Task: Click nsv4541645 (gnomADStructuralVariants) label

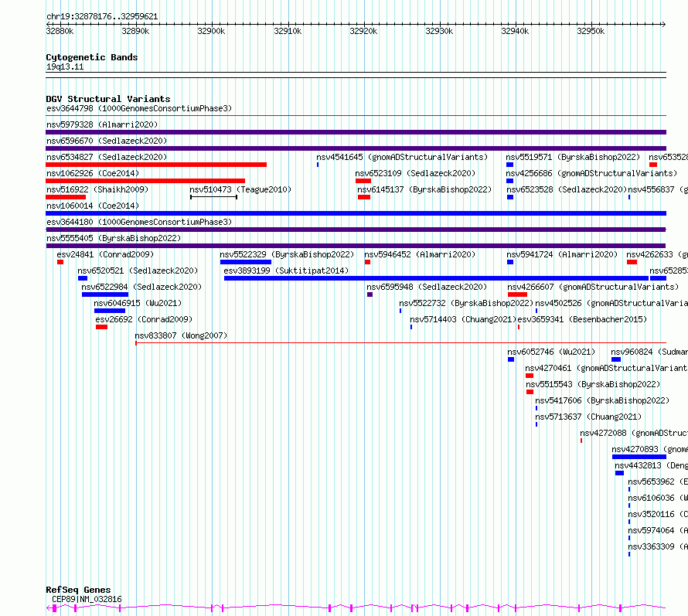Action: [402, 157]
